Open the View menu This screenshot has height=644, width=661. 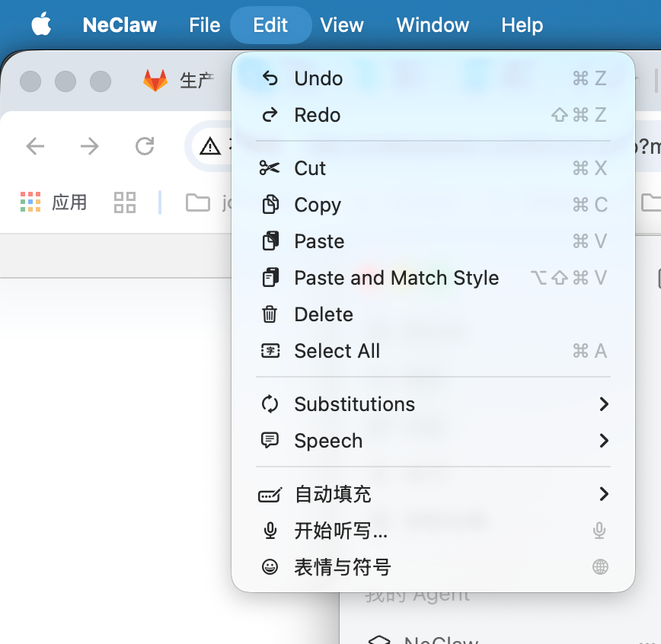342,25
